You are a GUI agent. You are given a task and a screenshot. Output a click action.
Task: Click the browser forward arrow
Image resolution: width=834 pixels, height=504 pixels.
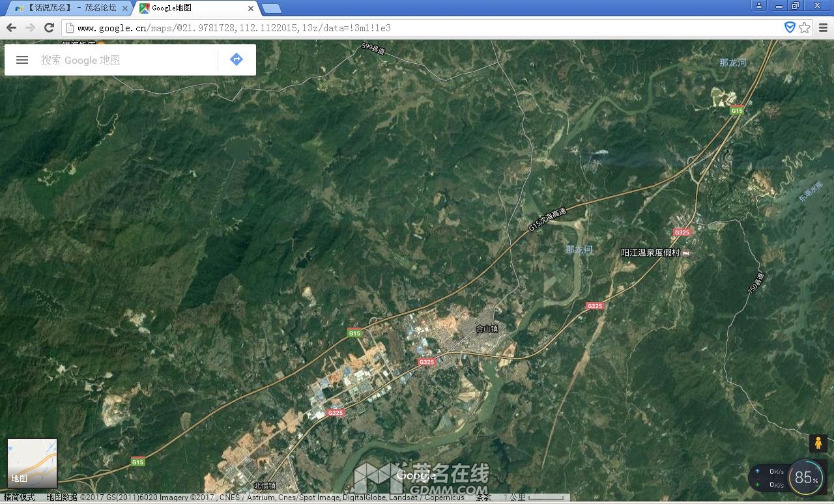pyautogui.click(x=30, y=27)
